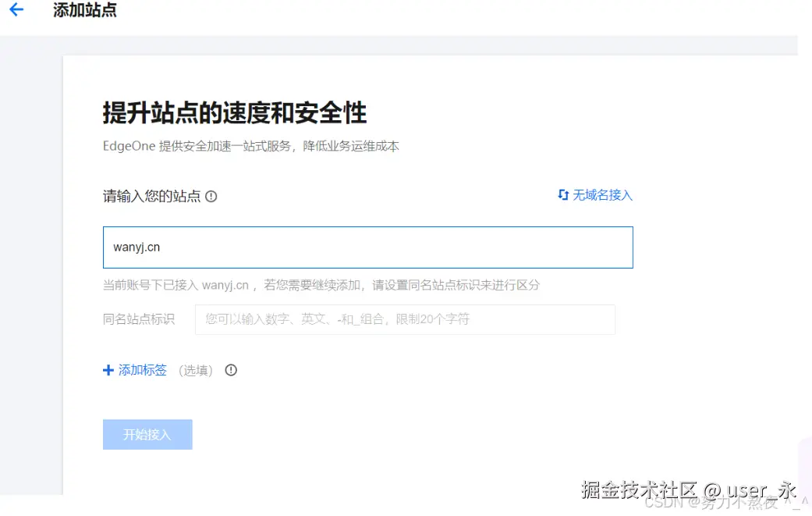812x516 pixels.
Task: Click the site input showing wanyj.cn
Action: [x=367, y=247]
